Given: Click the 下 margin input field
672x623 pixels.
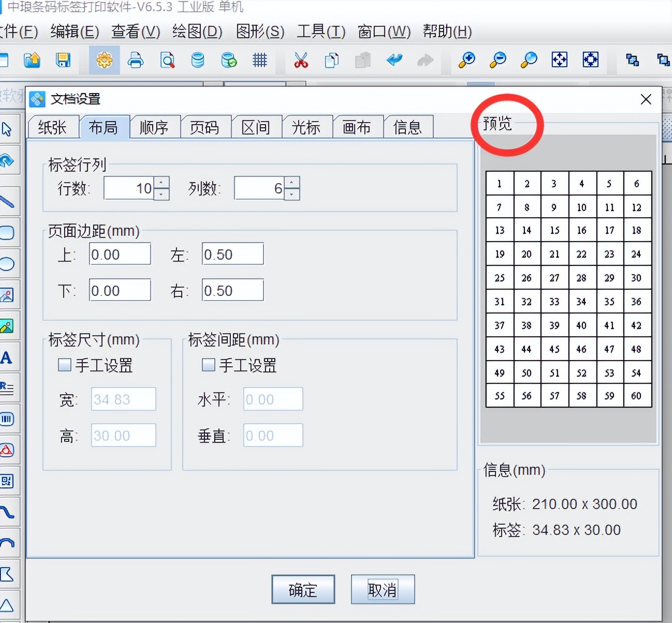Looking at the screenshot, I should pos(120,290).
